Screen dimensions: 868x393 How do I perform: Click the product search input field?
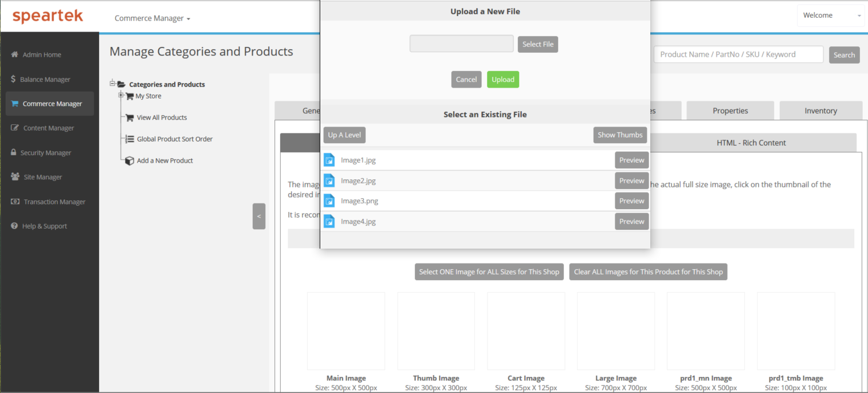(738, 54)
